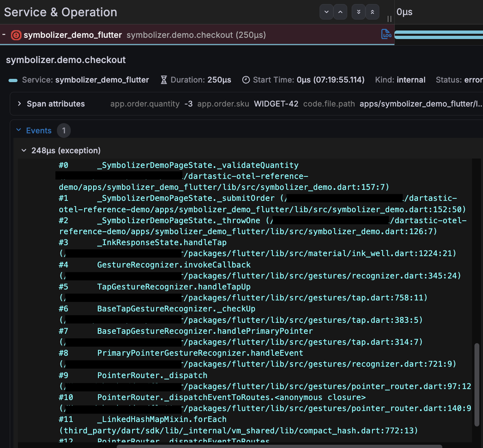Click frame #3 _InkResponseState.handleTap
This screenshot has width=483, height=448.
point(143,242)
